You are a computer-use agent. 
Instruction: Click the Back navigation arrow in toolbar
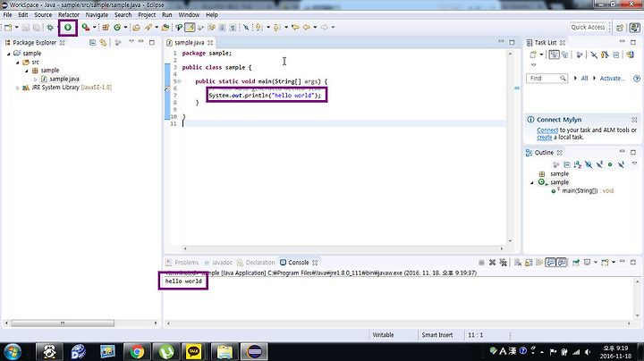[x=307, y=27]
